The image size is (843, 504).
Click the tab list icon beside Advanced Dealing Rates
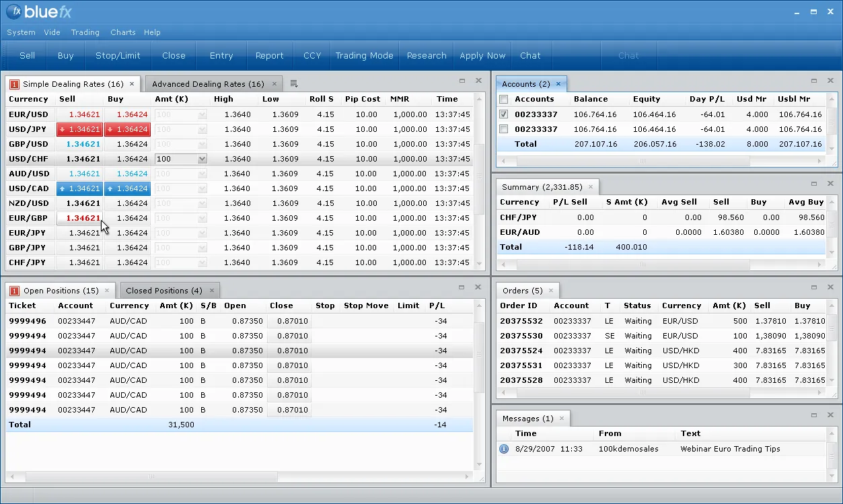point(294,84)
